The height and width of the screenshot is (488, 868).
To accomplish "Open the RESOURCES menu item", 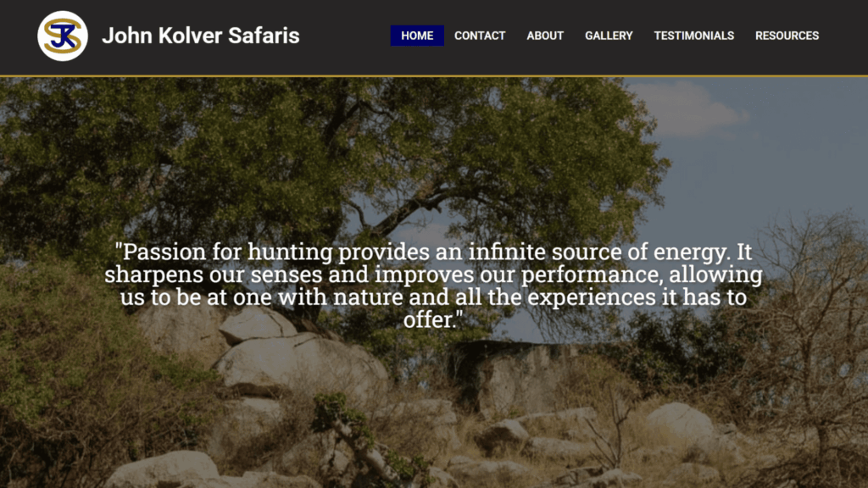I will pyautogui.click(x=787, y=36).
